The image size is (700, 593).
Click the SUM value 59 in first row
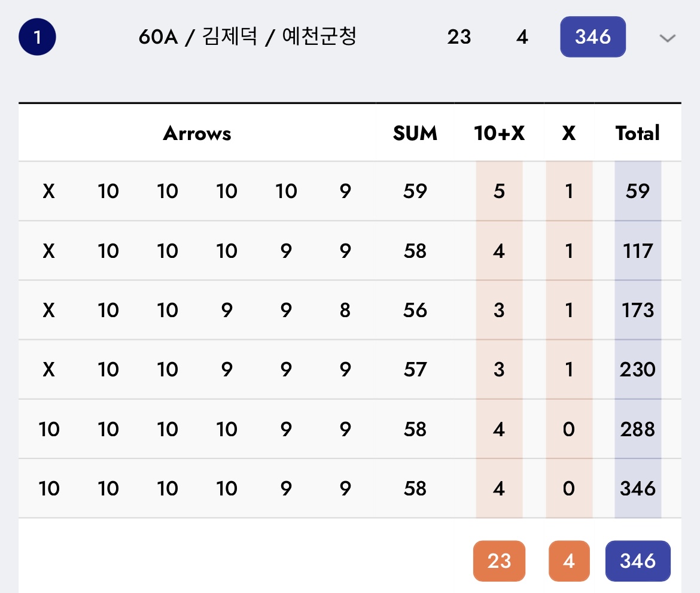point(415,191)
